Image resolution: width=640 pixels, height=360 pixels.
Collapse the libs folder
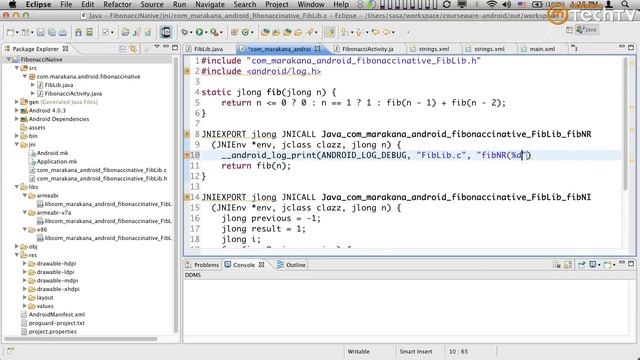[17, 187]
